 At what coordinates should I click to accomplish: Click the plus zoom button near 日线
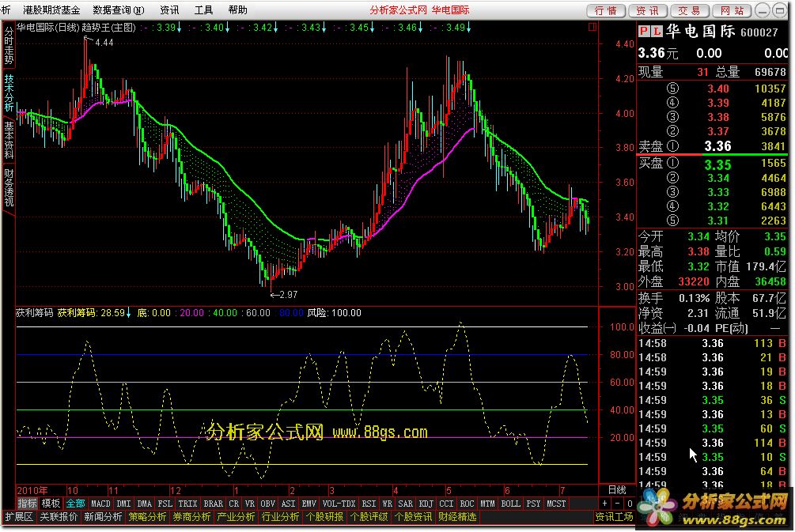point(605,504)
